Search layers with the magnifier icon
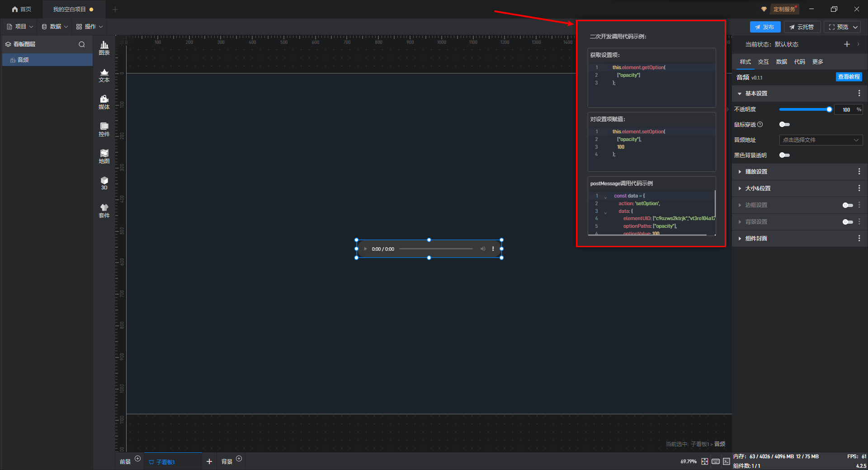 (82, 44)
